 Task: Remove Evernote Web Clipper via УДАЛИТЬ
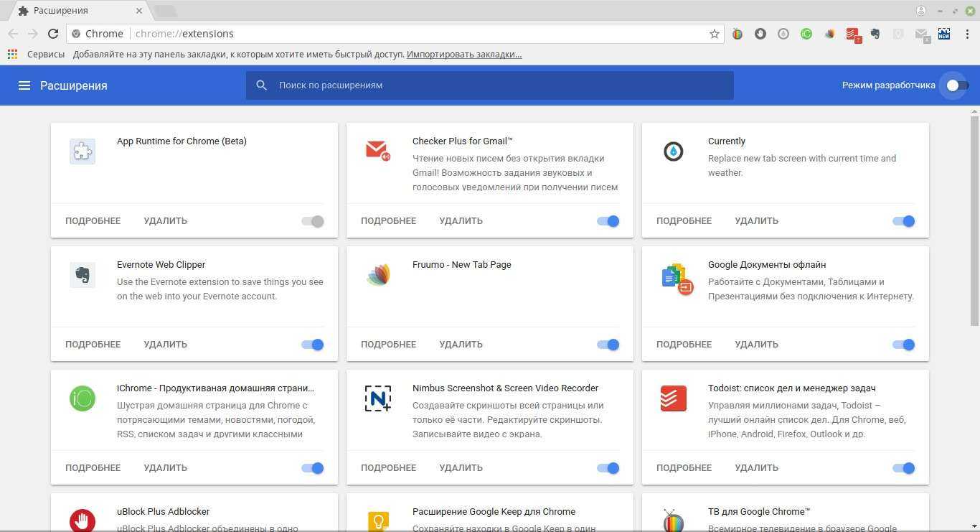coord(165,344)
